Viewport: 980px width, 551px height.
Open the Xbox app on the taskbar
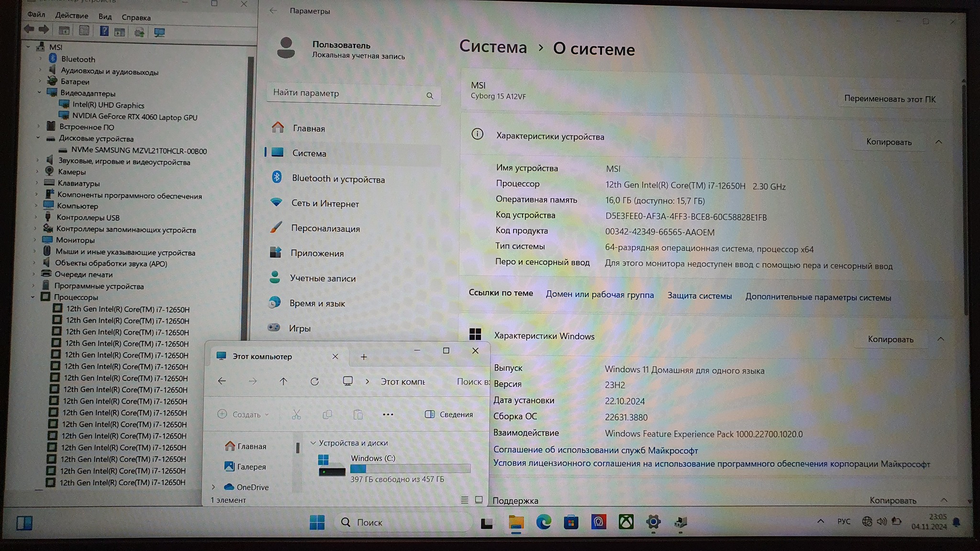tap(626, 522)
